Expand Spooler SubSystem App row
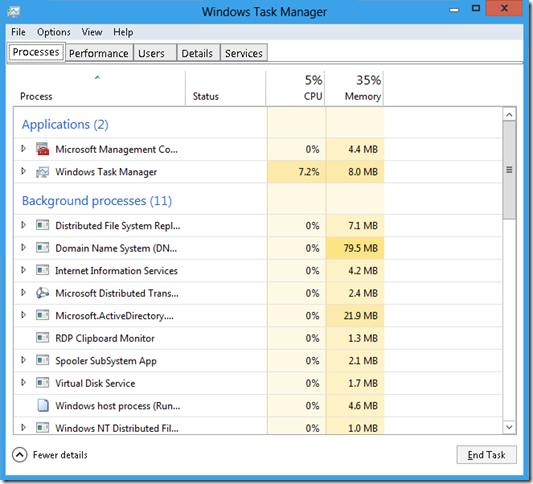 click(23, 360)
